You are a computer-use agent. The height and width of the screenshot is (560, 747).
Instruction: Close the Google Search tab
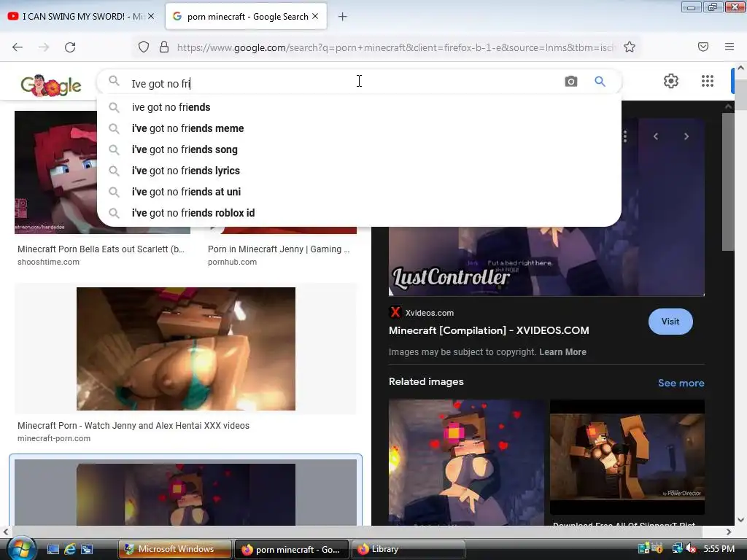315,16
